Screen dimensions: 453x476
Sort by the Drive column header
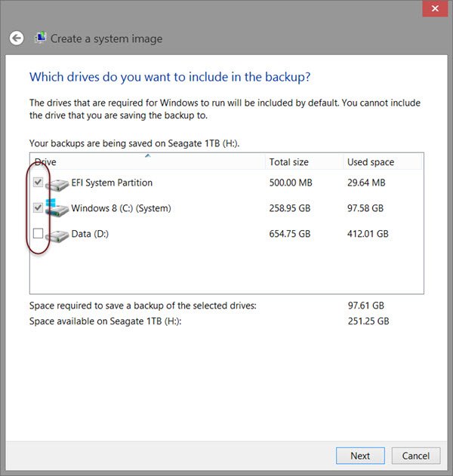click(x=148, y=161)
